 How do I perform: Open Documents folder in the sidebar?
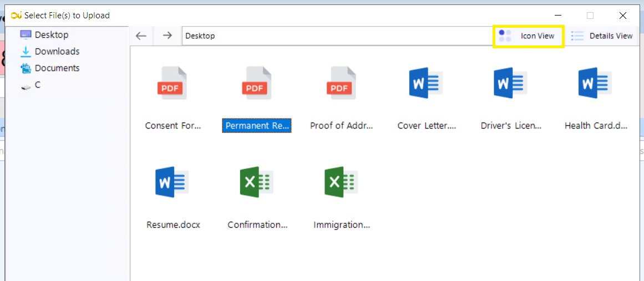(x=57, y=68)
